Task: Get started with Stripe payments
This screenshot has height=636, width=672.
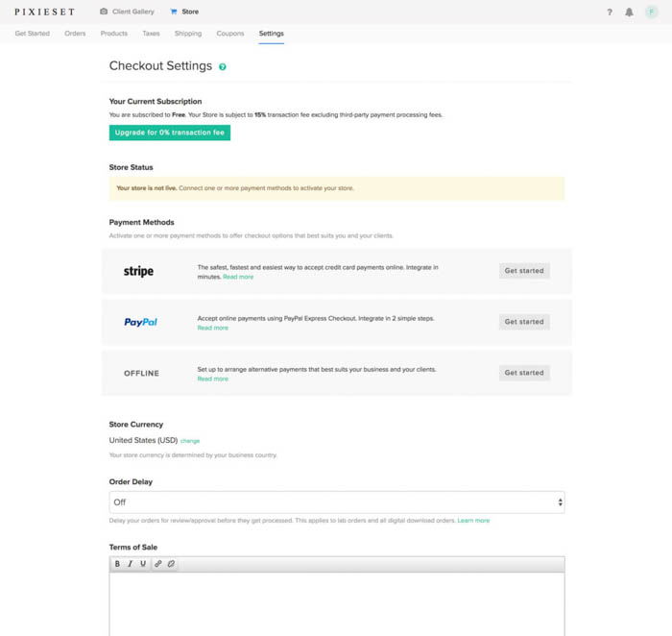Action: (524, 271)
